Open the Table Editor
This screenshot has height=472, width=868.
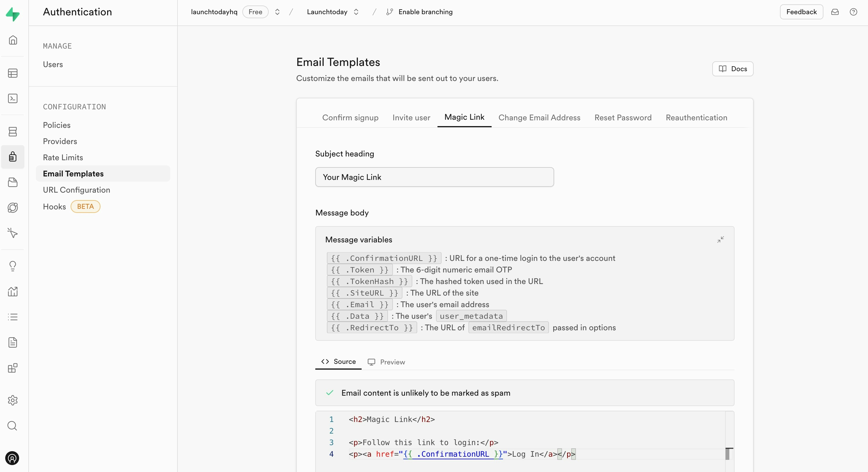[13, 73]
